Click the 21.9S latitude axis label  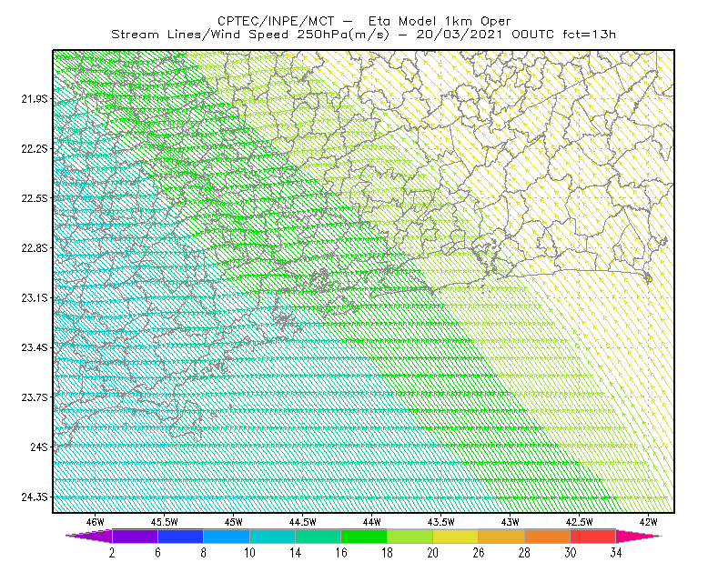point(35,99)
